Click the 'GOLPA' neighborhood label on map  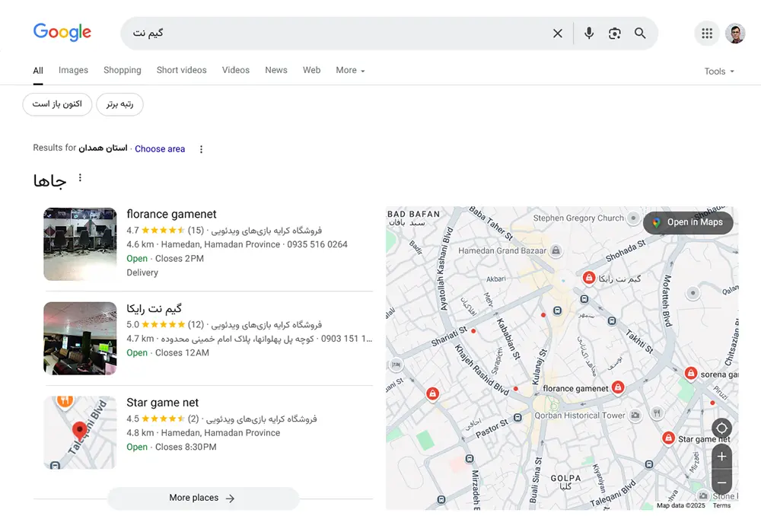tap(565, 478)
